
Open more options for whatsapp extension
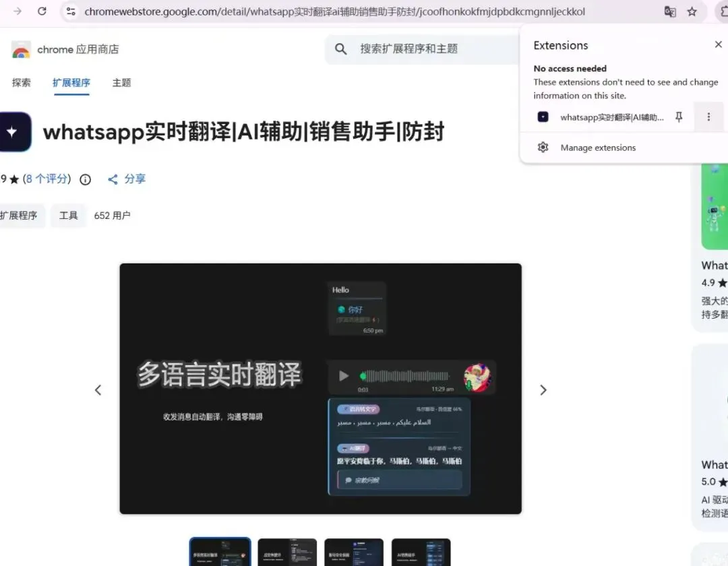708,117
